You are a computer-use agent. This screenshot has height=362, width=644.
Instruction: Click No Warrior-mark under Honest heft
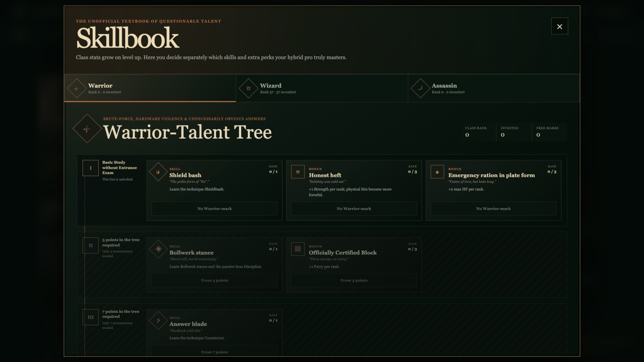[x=354, y=208]
